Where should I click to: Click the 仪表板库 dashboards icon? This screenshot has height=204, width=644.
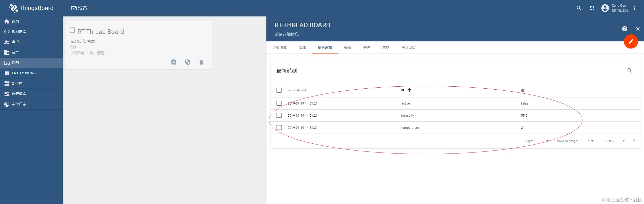point(7,94)
